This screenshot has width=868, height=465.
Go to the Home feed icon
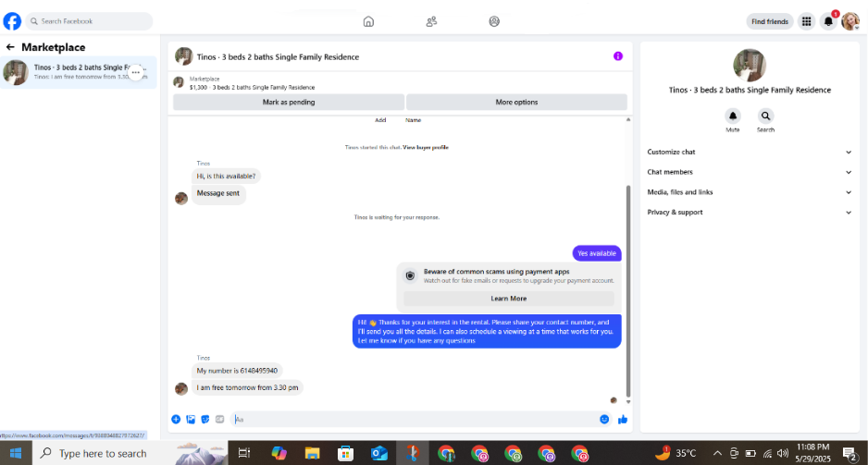point(368,21)
